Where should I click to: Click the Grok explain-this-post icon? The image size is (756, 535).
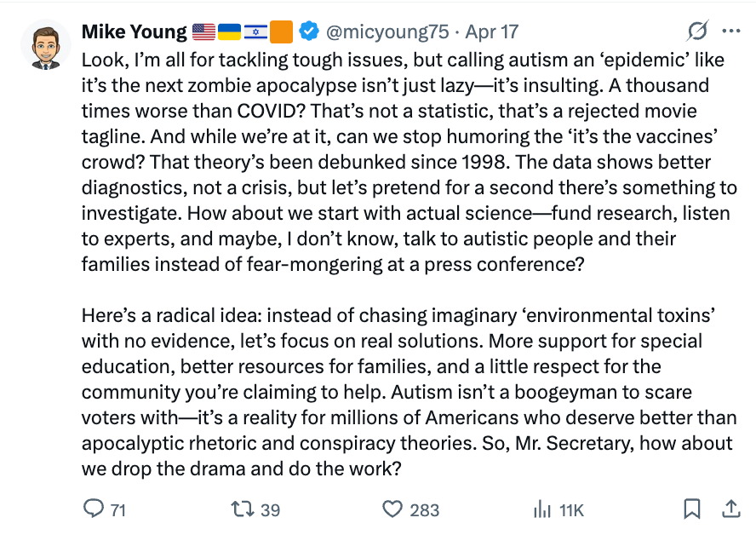[697, 32]
